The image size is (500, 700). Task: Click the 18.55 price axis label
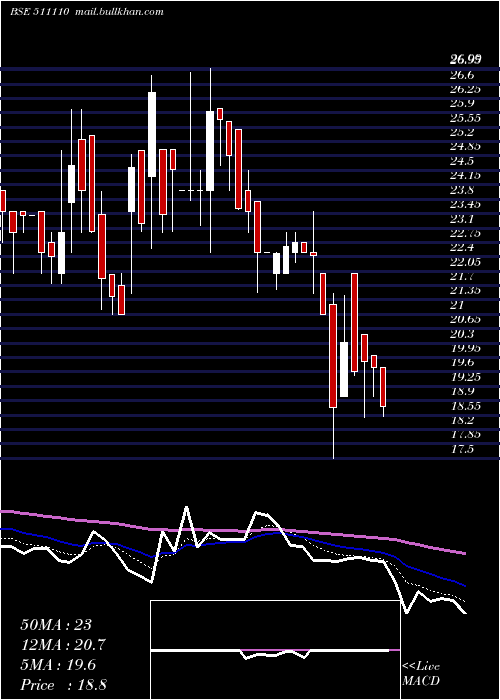click(x=465, y=406)
